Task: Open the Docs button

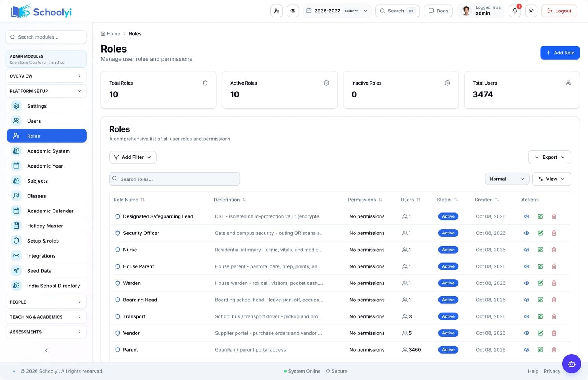Action: (438, 11)
